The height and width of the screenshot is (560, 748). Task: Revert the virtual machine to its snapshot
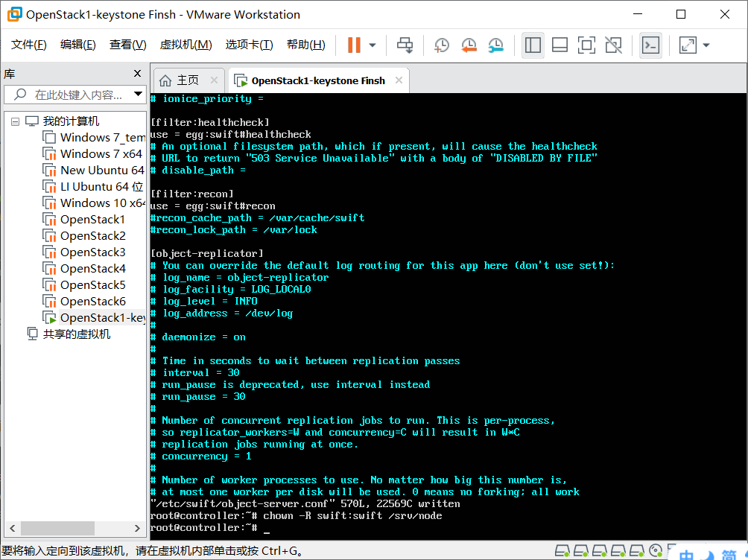pos(469,45)
